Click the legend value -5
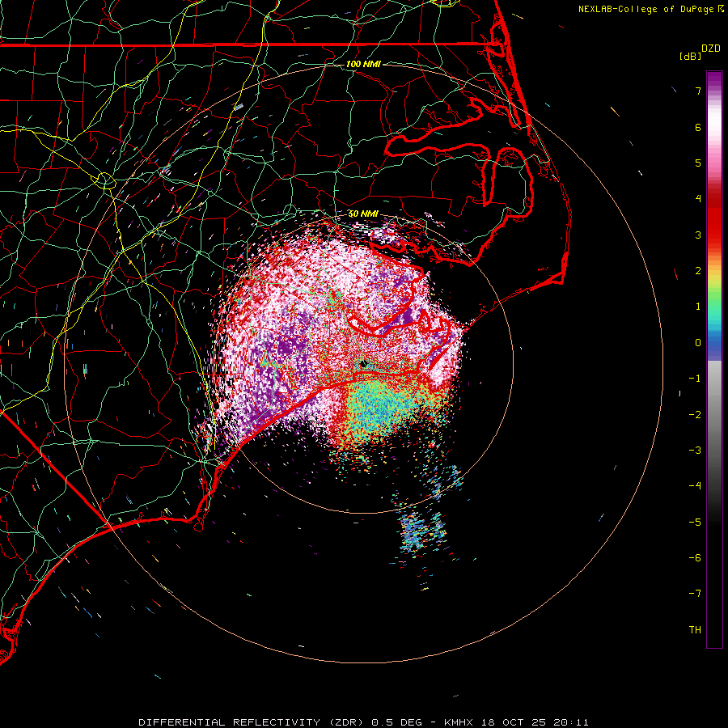This screenshot has height=728, width=728. [695, 523]
